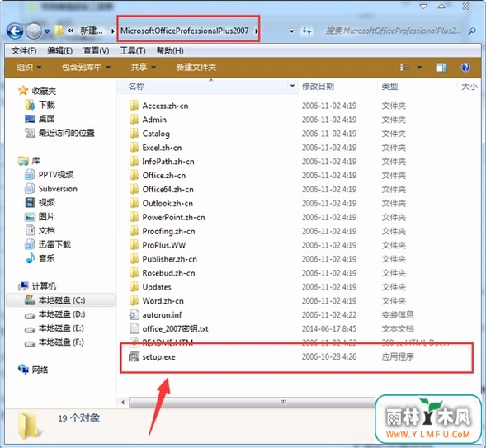Open the PPTV视频 library
Image resolution: width=486 pixels, height=448 pixels.
coord(56,175)
